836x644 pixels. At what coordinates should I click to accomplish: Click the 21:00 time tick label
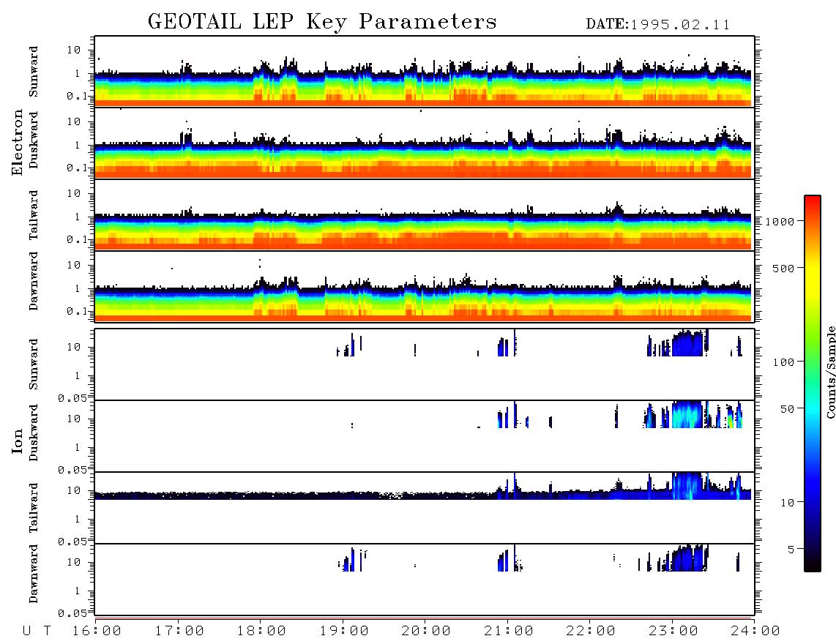(510, 632)
